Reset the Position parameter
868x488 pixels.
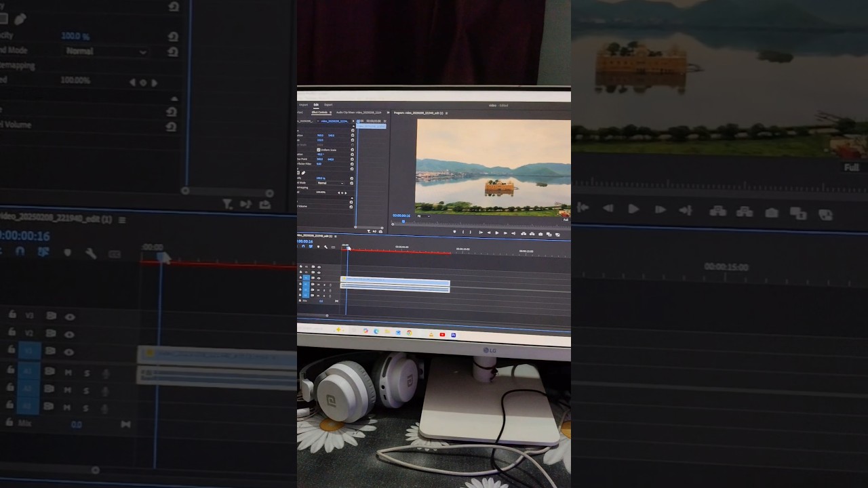[x=353, y=135]
